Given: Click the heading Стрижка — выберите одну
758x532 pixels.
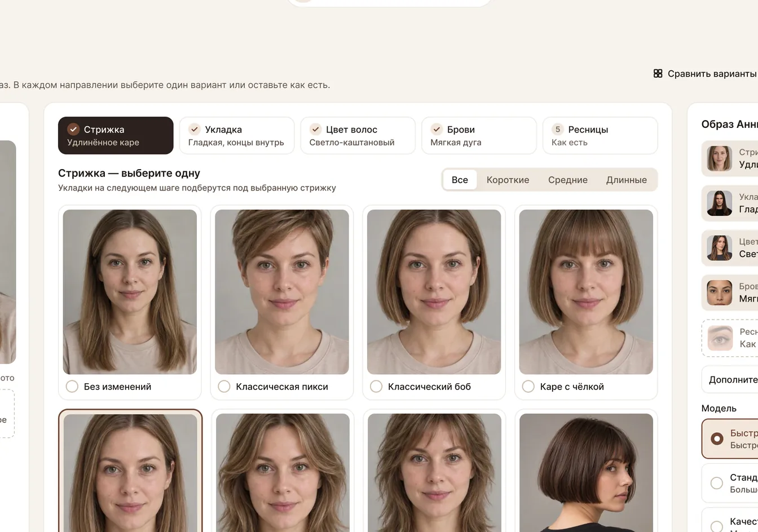Looking at the screenshot, I should point(129,173).
